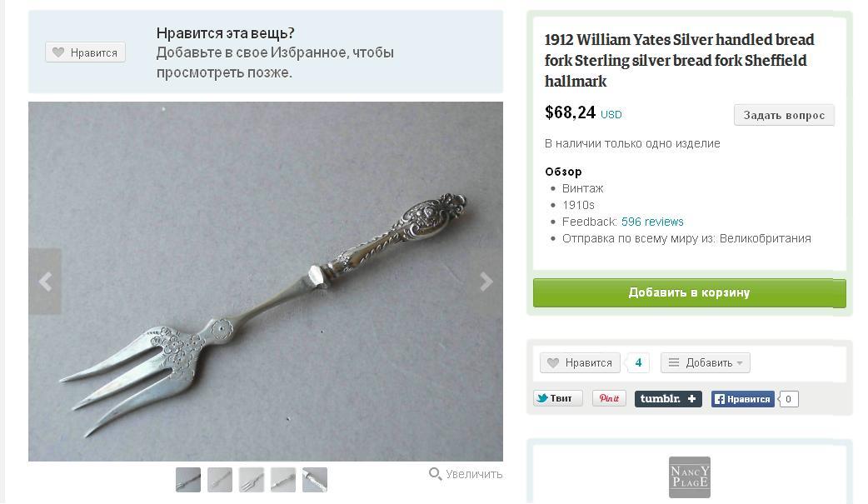Select the first fork thumbnail
Screen dimensions: 868x504
[x=188, y=480]
